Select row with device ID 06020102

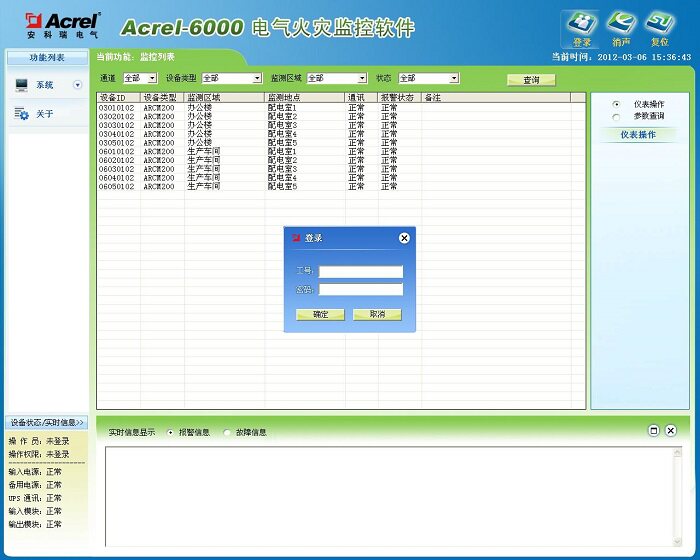[342, 160]
